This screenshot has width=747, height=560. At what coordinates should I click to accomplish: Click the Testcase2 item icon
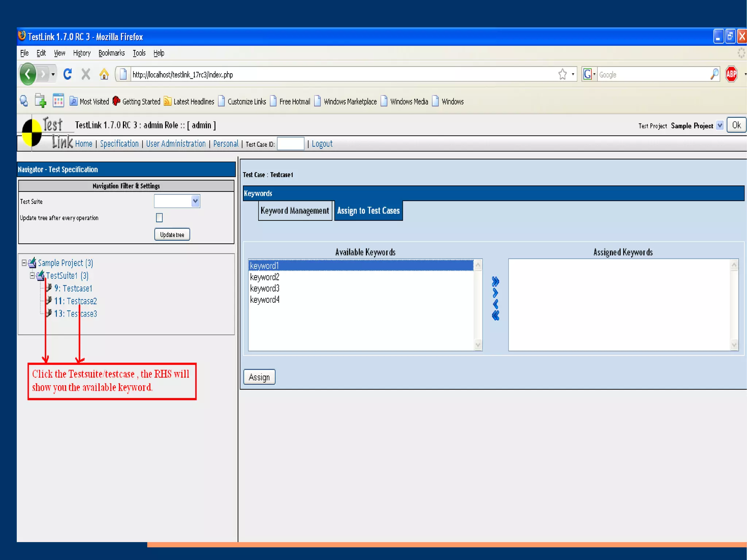point(49,300)
